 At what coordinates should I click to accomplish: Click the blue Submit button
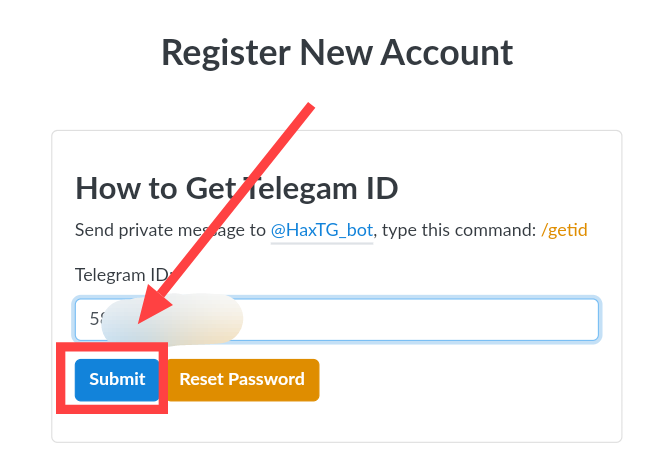click(x=117, y=380)
